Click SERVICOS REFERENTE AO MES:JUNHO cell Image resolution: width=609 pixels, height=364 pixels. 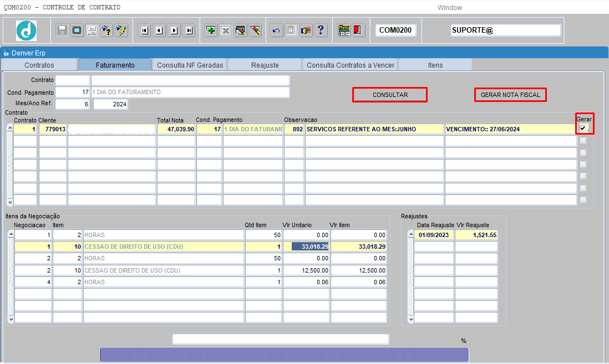click(x=374, y=129)
